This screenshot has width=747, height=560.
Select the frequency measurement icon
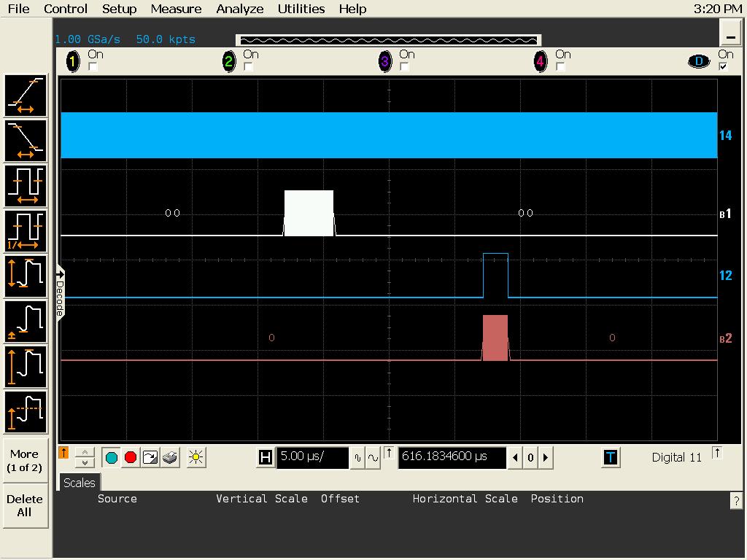[x=26, y=231]
